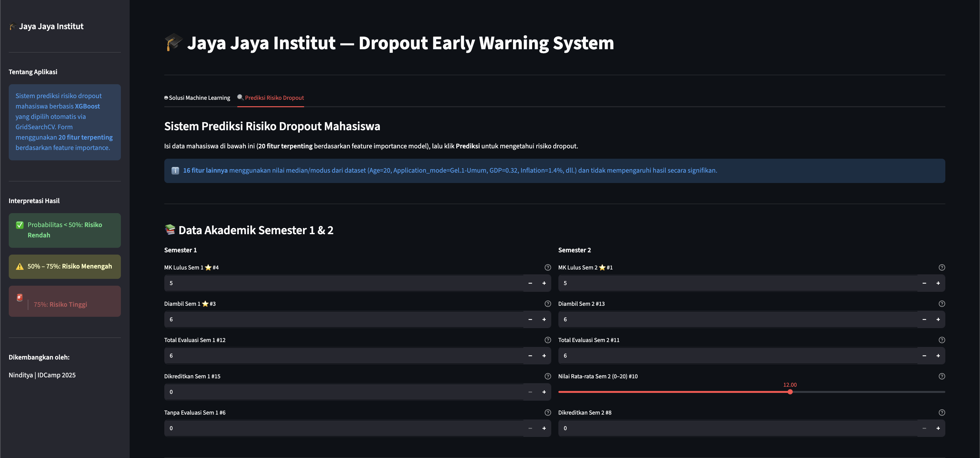This screenshot has height=458, width=980.
Task: Increase Diambil Sem 2 value
Action: click(x=938, y=319)
